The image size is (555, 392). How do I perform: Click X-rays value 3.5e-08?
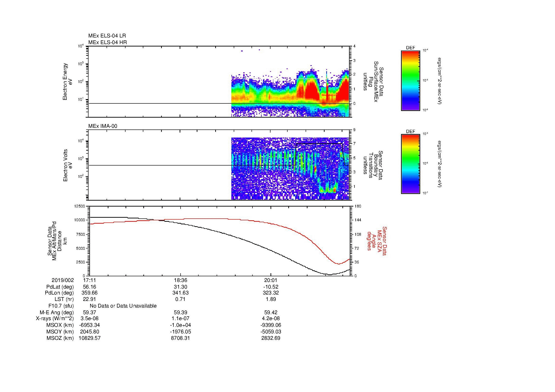(x=89, y=318)
